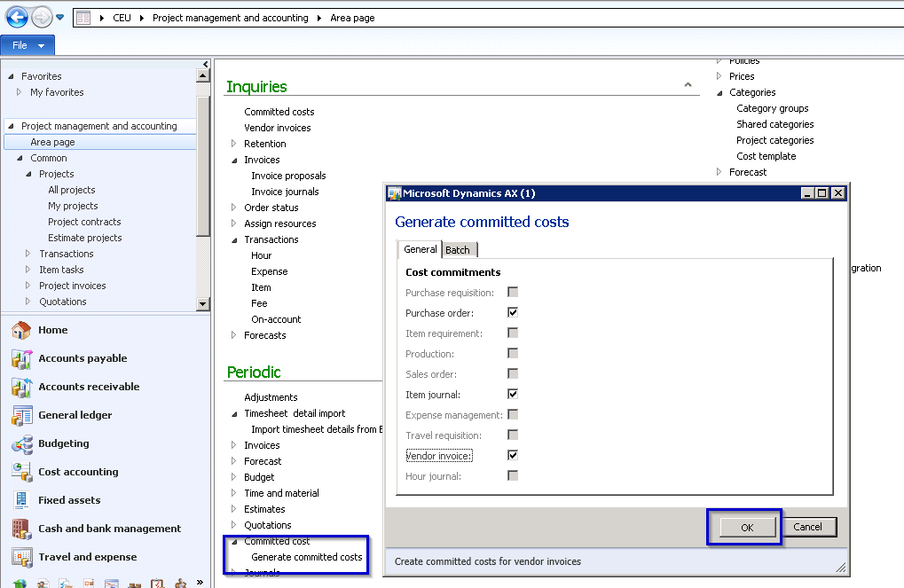The image size is (904, 588).
Task: Open Accounts payable module icon
Action: tap(21, 358)
